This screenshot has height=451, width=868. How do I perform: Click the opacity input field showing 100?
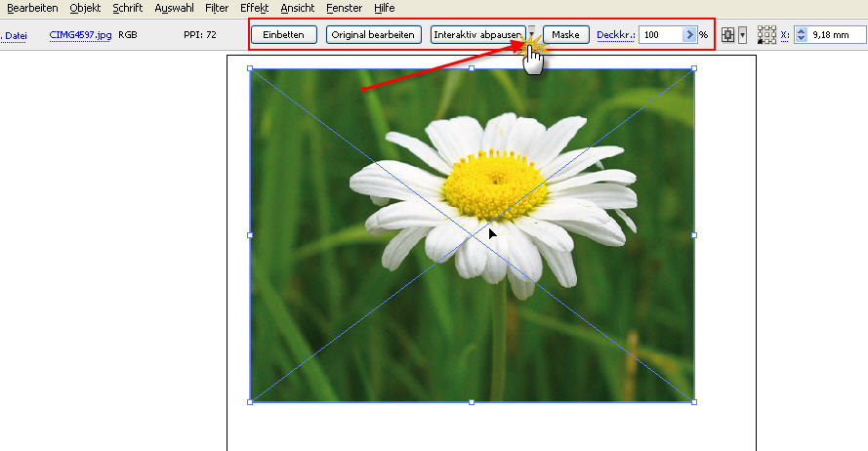660,35
